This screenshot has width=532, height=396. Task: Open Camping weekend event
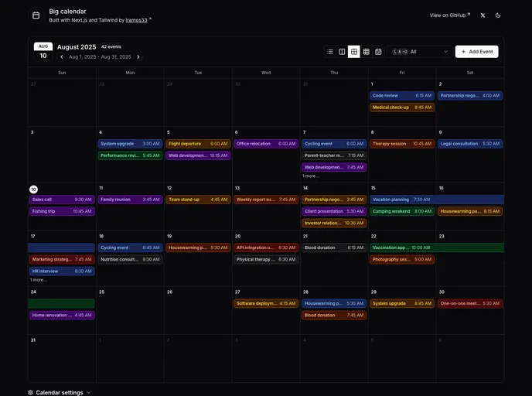[x=402, y=211]
